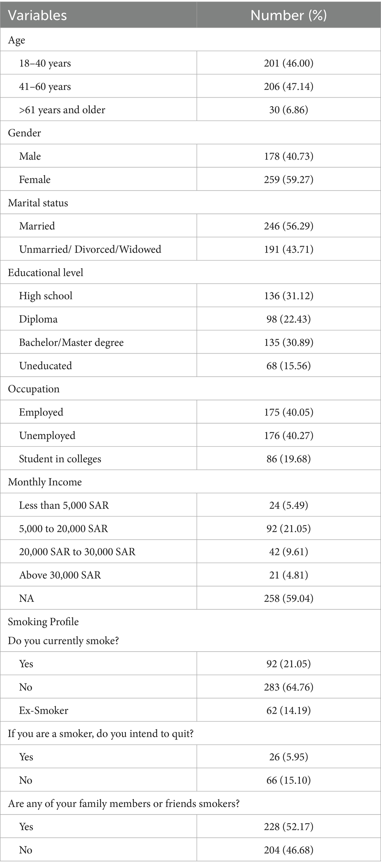This screenshot has width=381, height=868.
Task: Select the Educational level heading
Action: coord(45,273)
